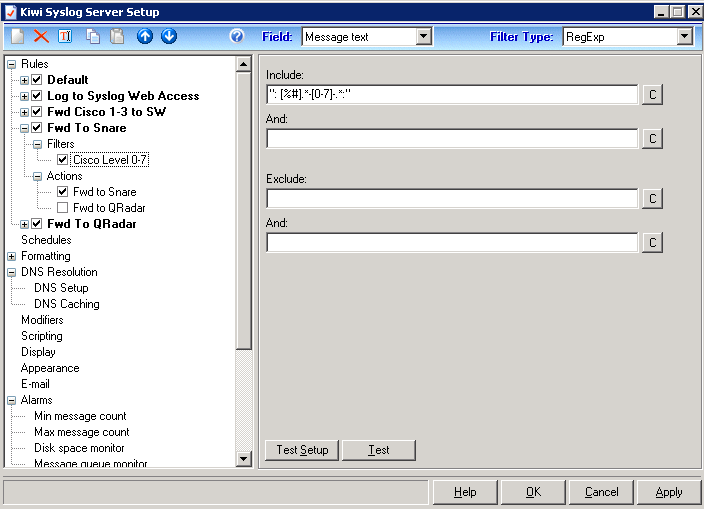Click the Move Down blue arrow icon
The image size is (704, 509).
click(169, 36)
